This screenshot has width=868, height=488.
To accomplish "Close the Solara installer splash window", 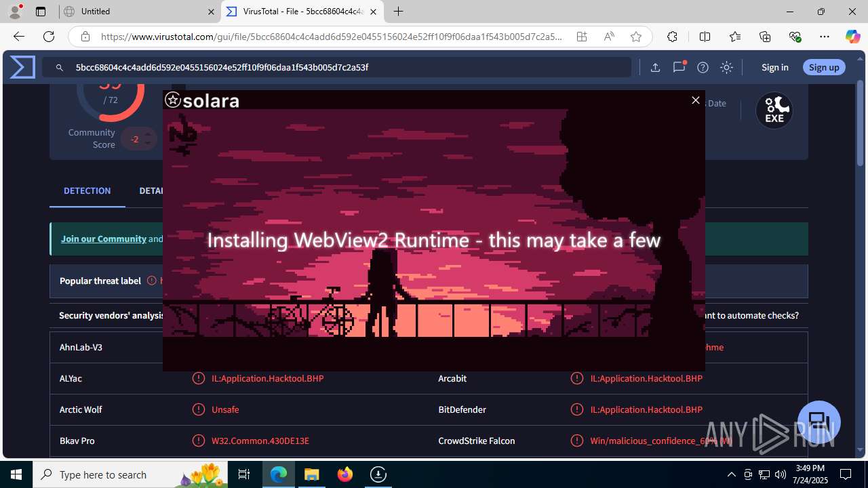I will coord(695,100).
